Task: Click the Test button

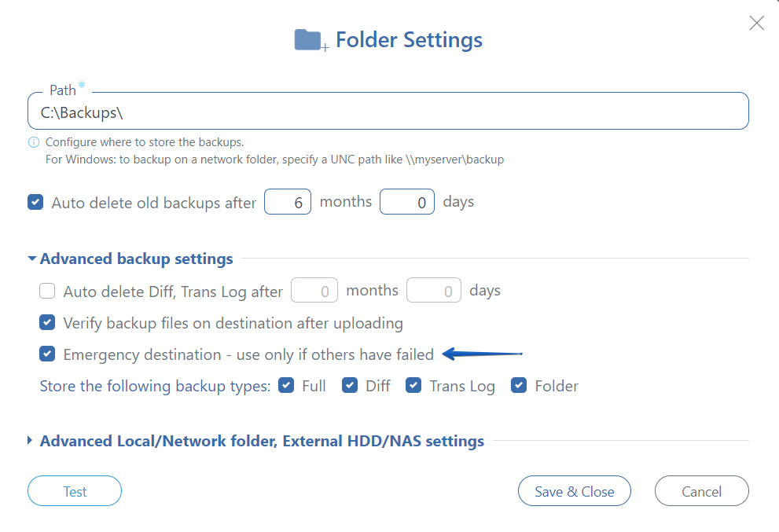Action: [75, 491]
